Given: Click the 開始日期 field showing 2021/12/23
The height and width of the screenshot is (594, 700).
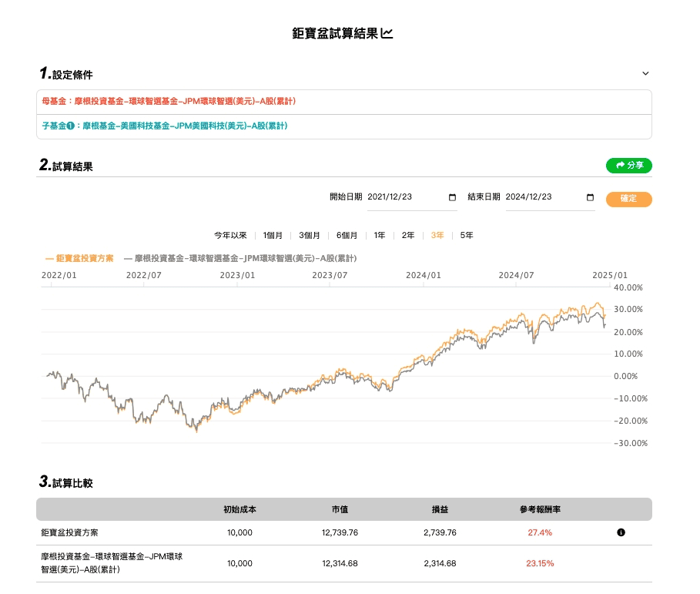Looking at the screenshot, I should (x=412, y=197).
